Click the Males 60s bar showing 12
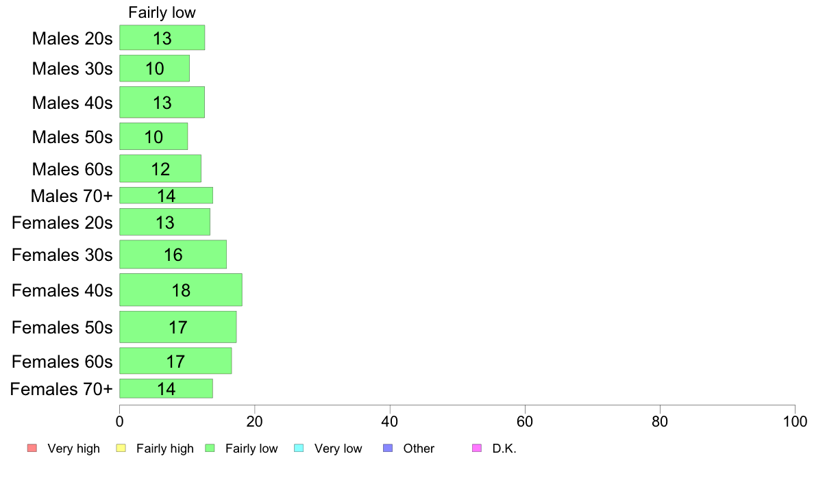The width and height of the screenshot is (814, 504). (x=160, y=168)
